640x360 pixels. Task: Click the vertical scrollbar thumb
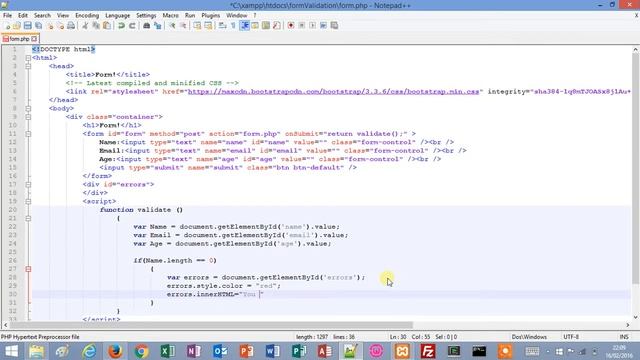(x=636, y=169)
